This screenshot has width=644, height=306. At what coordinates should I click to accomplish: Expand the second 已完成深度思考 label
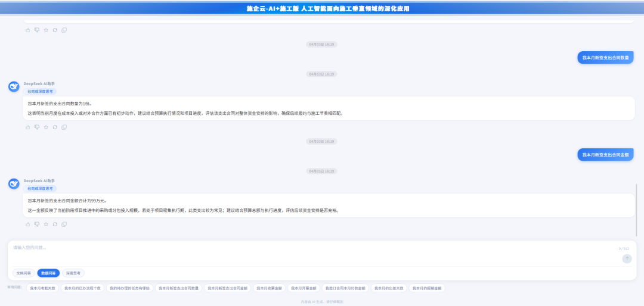(x=41, y=189)
